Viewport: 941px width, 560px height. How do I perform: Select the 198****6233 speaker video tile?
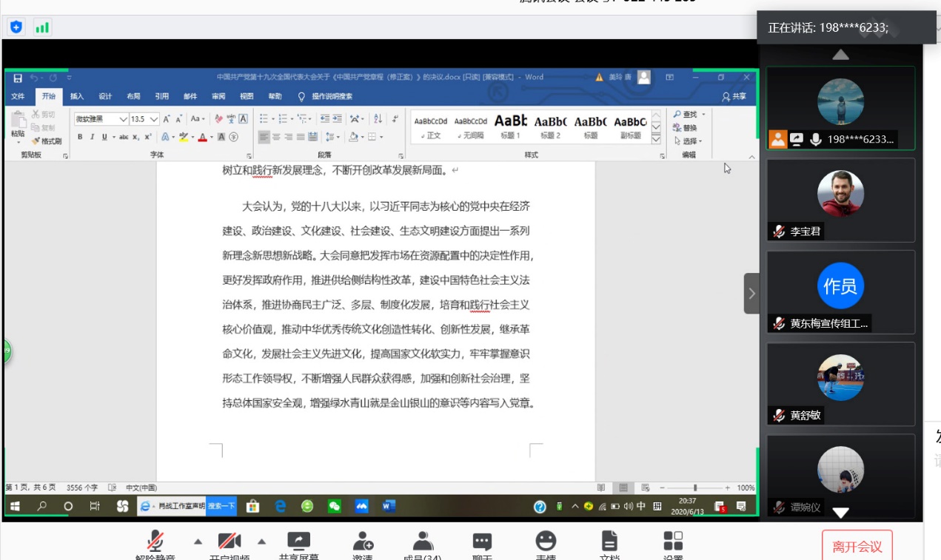point(840,108)
